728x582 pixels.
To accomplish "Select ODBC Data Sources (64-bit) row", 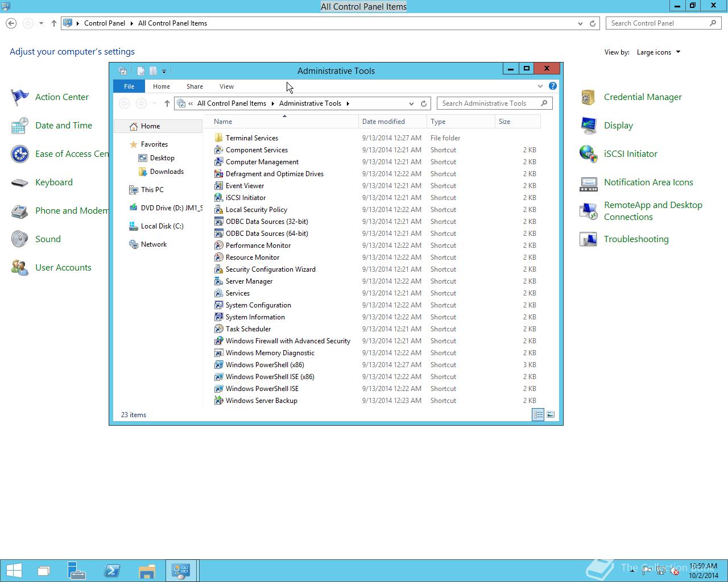I will click(x=375, y=234).
